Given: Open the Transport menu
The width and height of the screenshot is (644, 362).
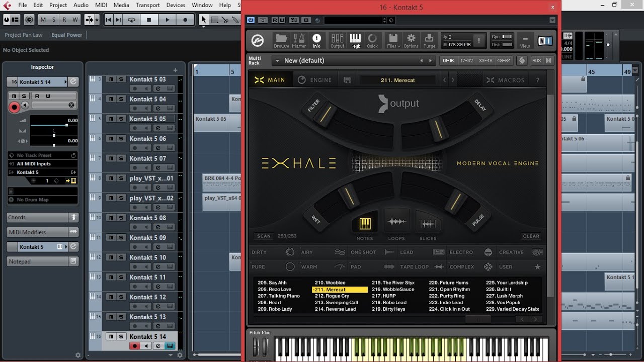Looking at the screenshot, I should 147,5.
